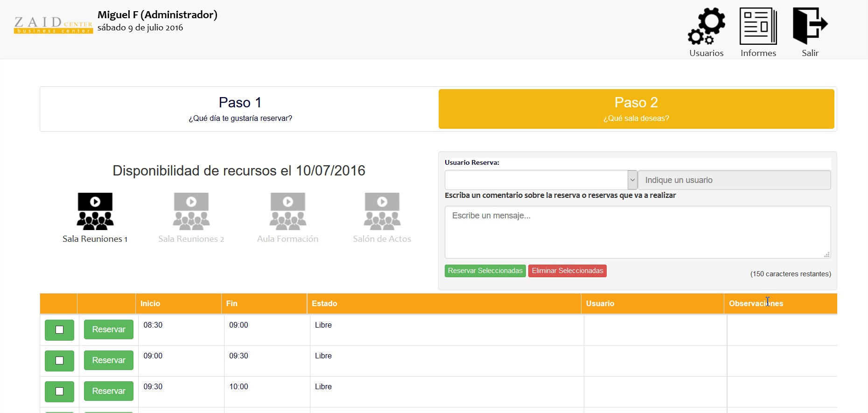
Task: Toggle the 09:30 time slot checkbox
Action: point(59,392)
